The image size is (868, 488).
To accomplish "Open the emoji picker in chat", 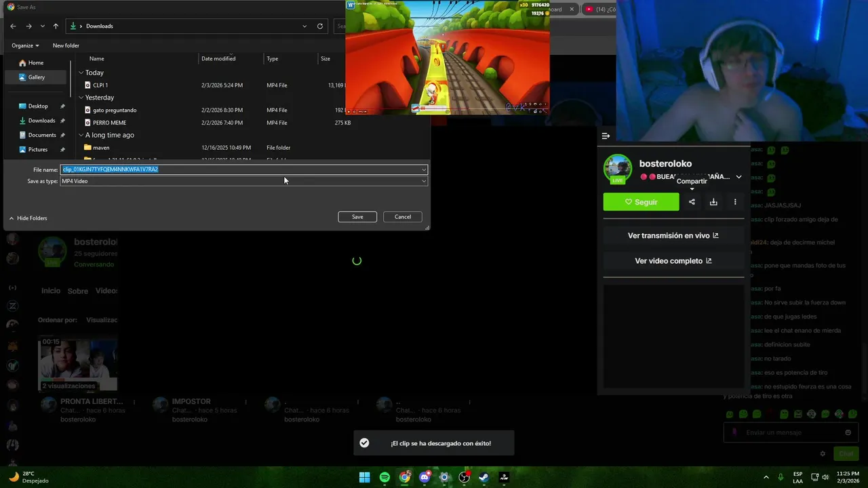I will click(848, 432).
